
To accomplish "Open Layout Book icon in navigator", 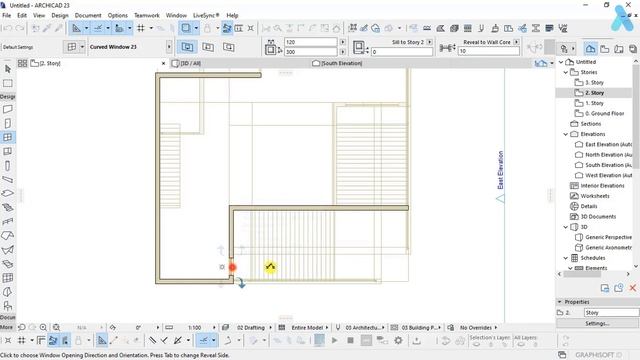I will pos(619,49).
